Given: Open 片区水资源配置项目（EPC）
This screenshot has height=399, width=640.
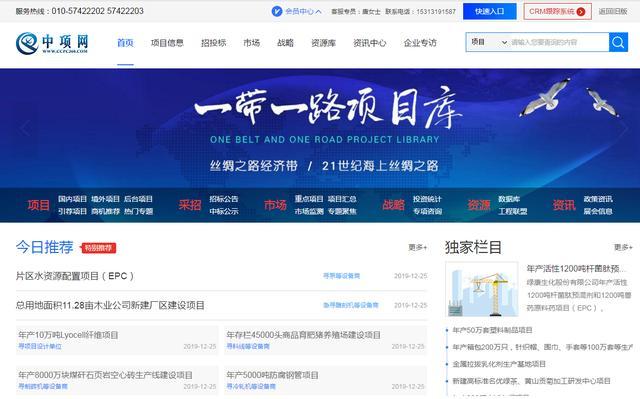Looking at the screenshot, I should pos(75,276).
